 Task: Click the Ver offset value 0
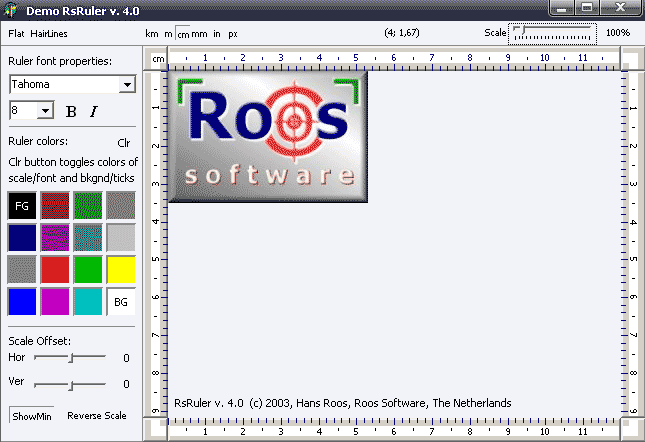[126, 384]
